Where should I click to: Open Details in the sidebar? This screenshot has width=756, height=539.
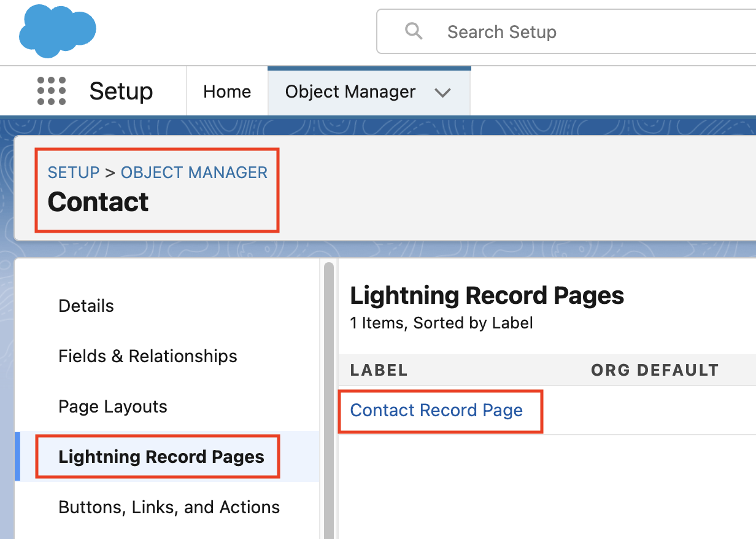pyautogui.click(x=86, y=306)
